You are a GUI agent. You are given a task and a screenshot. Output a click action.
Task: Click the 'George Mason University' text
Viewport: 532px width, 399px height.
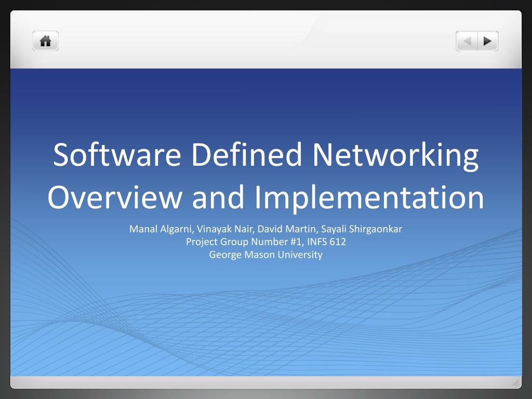pos(265,255)
